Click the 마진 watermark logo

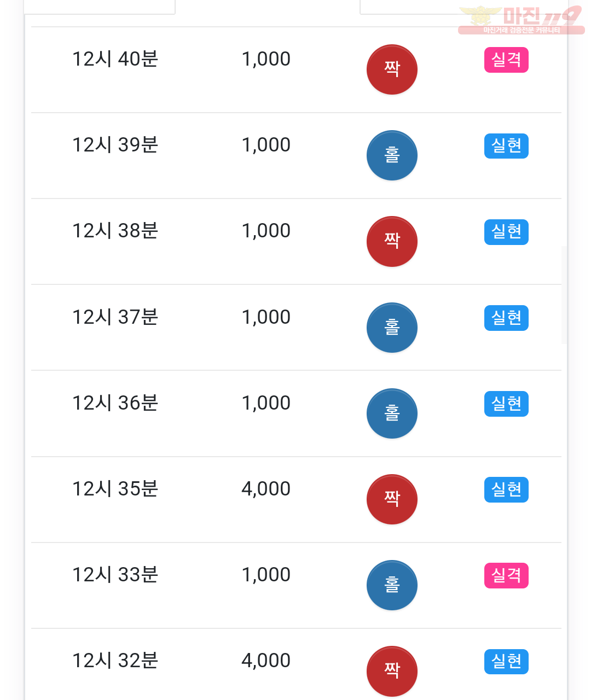[x=521, y=20]
